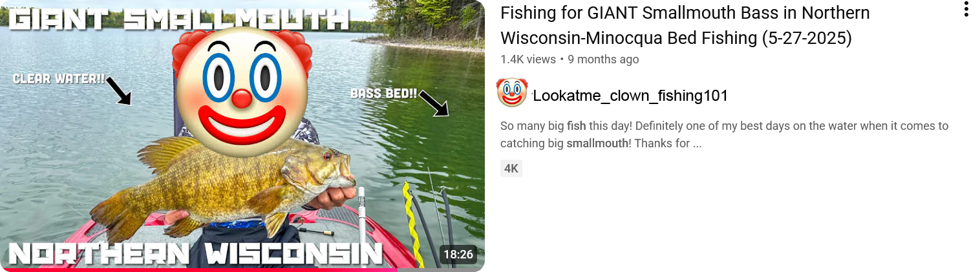
Task: Open the Lookatme_clown_fishing101 channel name
Action: coord(630,96)
